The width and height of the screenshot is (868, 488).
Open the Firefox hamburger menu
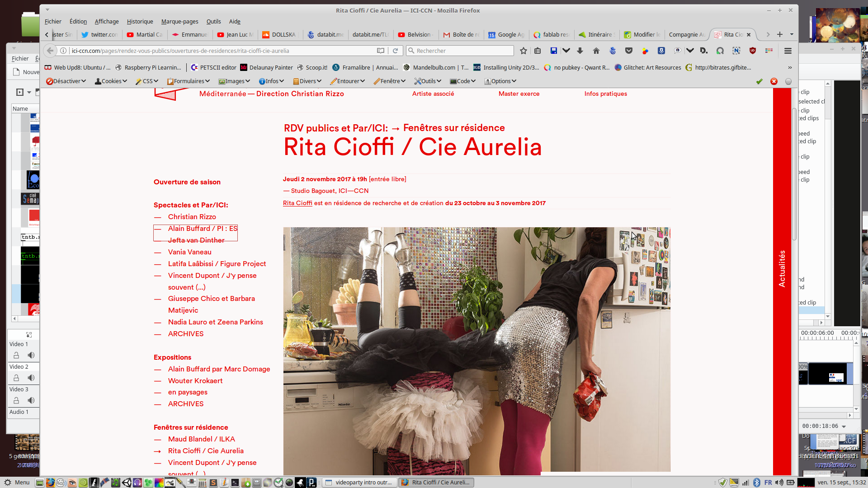(788, 51)
